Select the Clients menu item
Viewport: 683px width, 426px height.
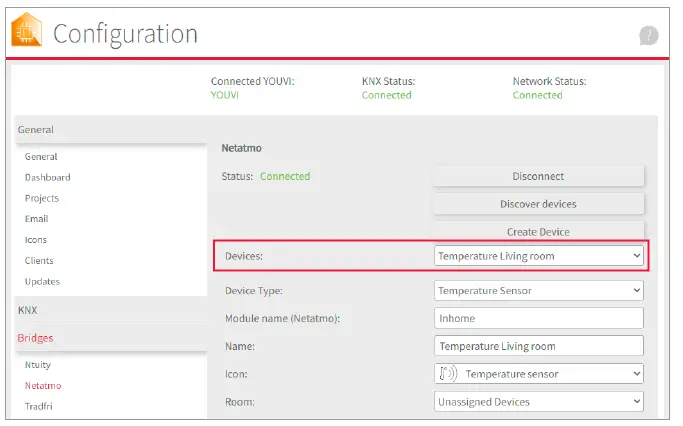coord(40,261)
